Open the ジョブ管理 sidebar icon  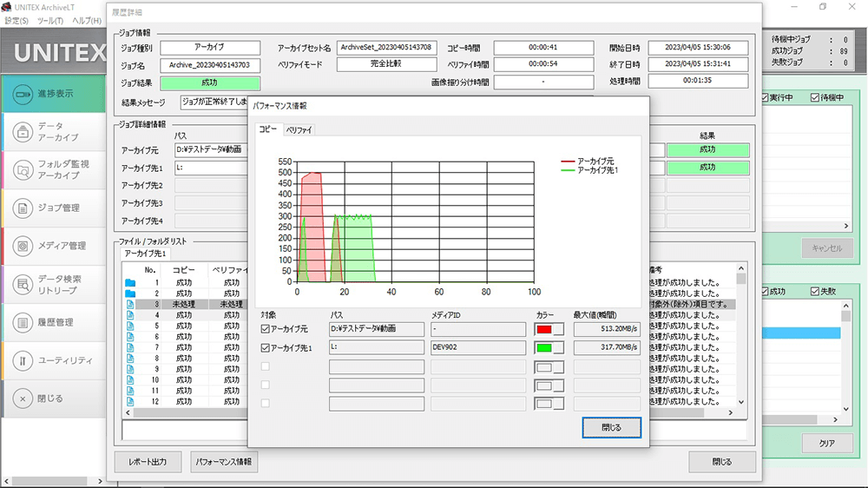point(23,208)
